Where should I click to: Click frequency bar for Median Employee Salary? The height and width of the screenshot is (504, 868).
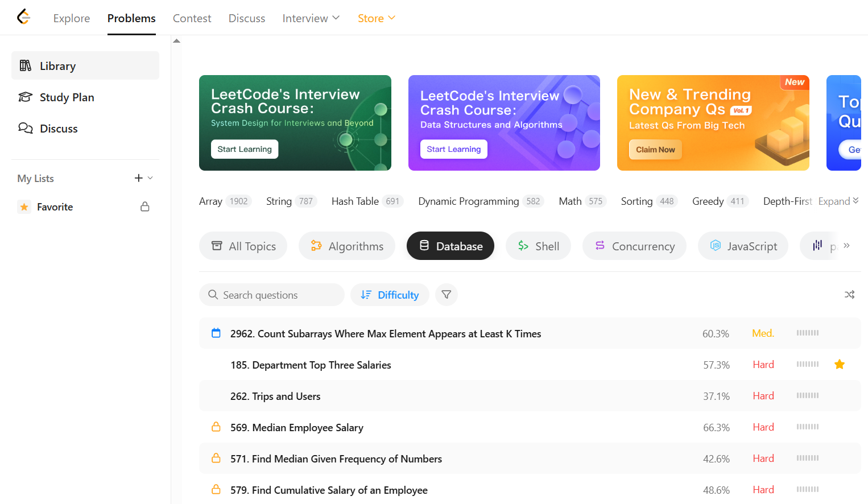click(808, 427)
